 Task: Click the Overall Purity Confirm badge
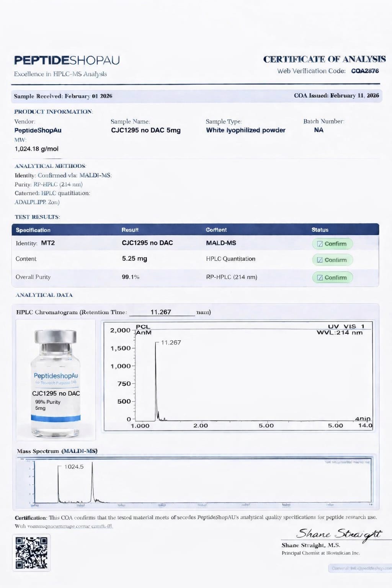pyautogui.click(x=332, y=278)
